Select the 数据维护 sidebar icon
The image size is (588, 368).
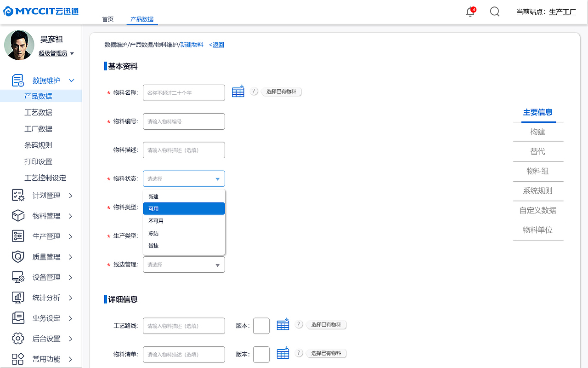pos(18,80)
